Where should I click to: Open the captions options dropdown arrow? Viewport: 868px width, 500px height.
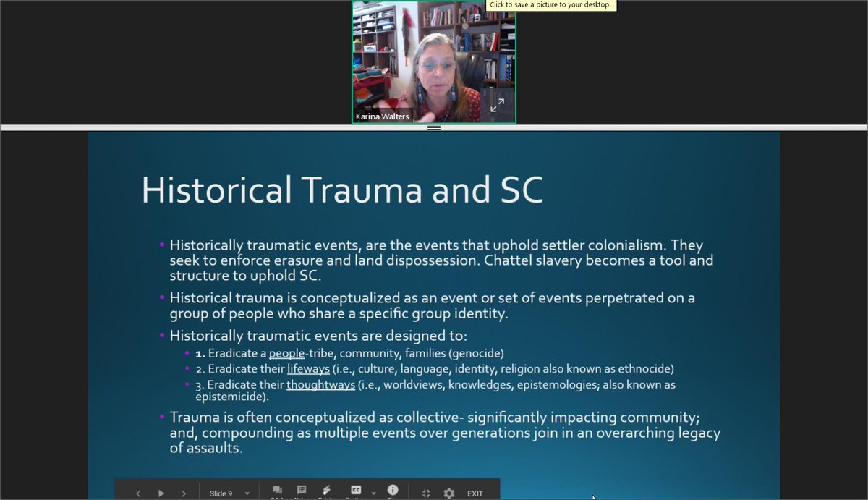[373, 493]
